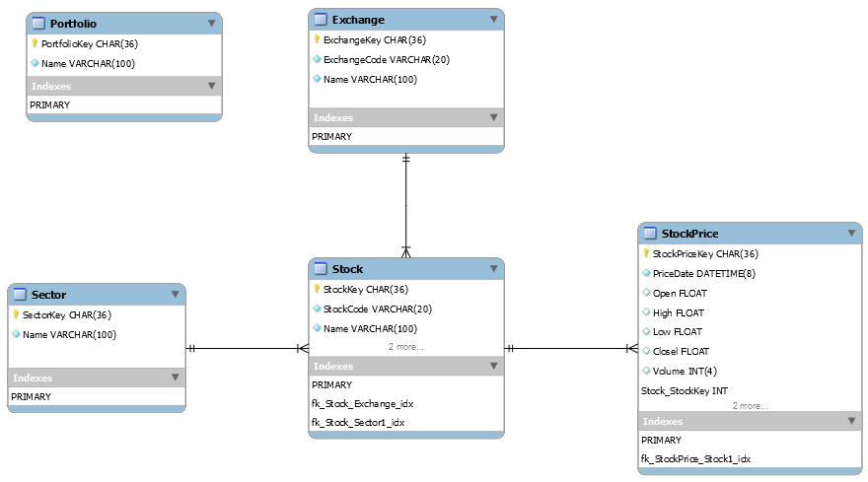The image size is (868, 482).
Task: Click the StockPriceKey primary key icon
Action: [646, 253]
